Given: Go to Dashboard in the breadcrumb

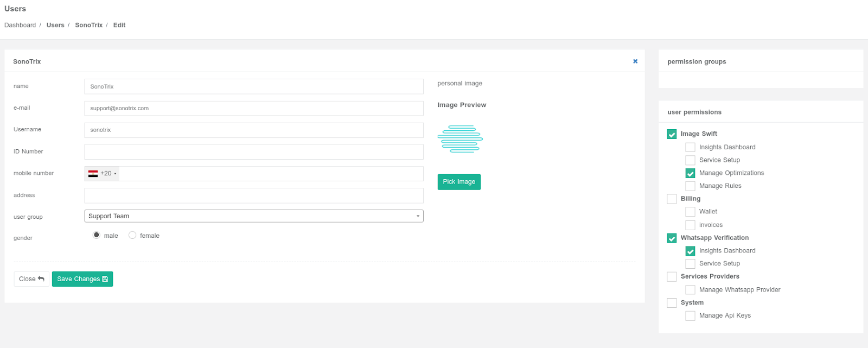Looking at the screenshot, I should 20,25.
